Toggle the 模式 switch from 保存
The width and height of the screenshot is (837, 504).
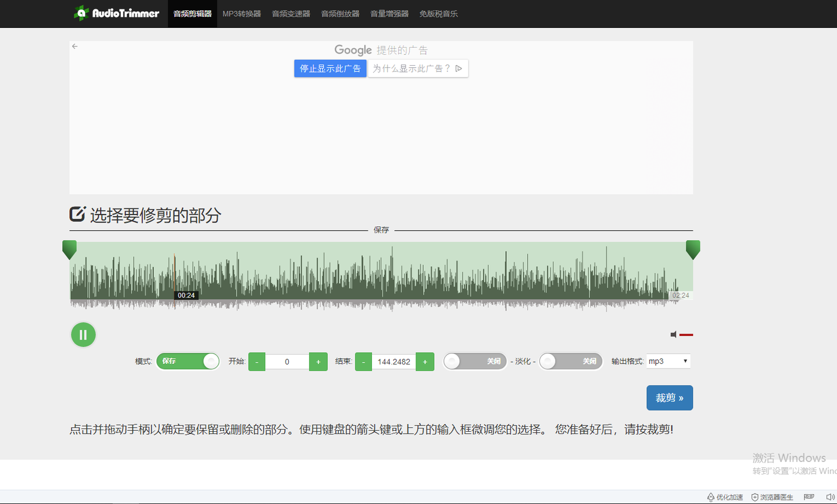pyautogui.click(x=187, y=361)
